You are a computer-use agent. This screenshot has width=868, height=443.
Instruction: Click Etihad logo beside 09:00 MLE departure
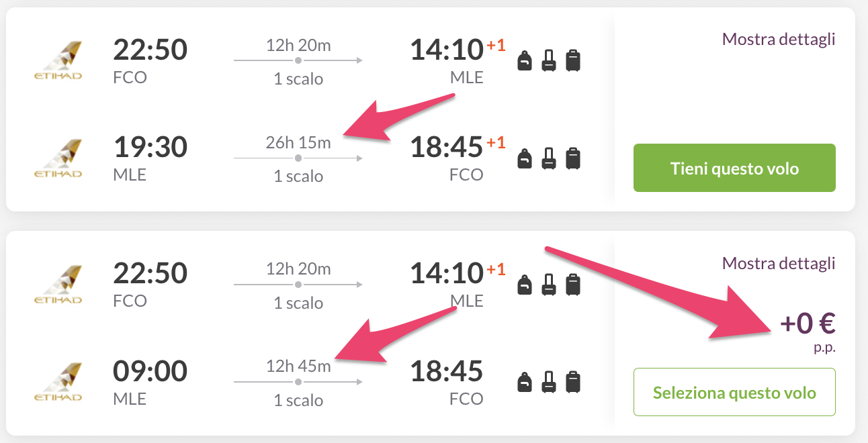click(58, 382)
